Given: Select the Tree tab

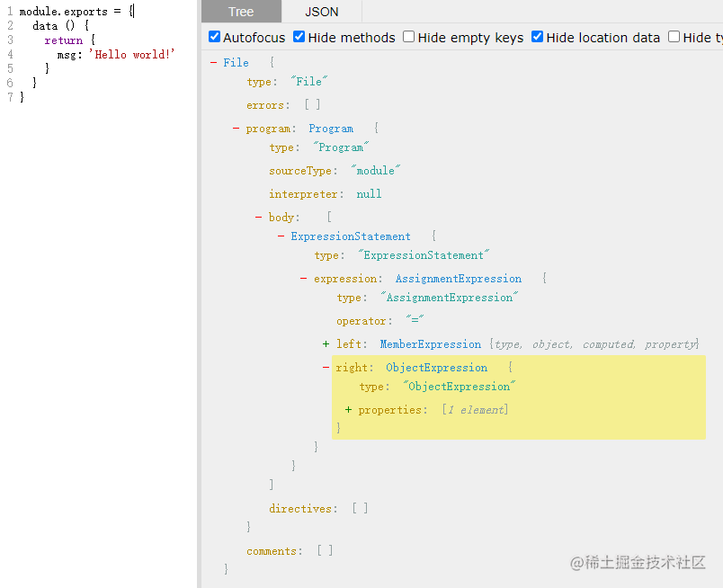Looking at the screenshot, I should click(241, 12).
